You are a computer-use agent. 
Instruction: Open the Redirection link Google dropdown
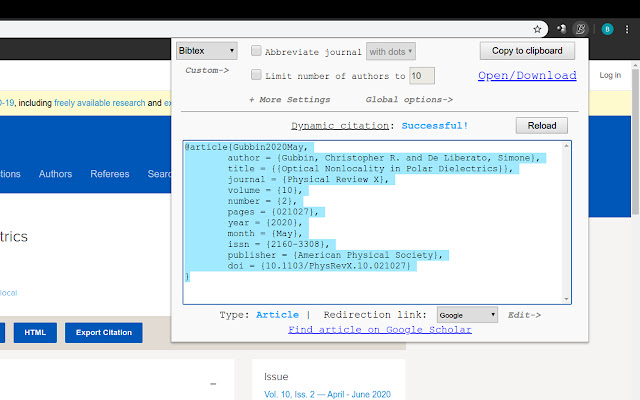point(467,315)
